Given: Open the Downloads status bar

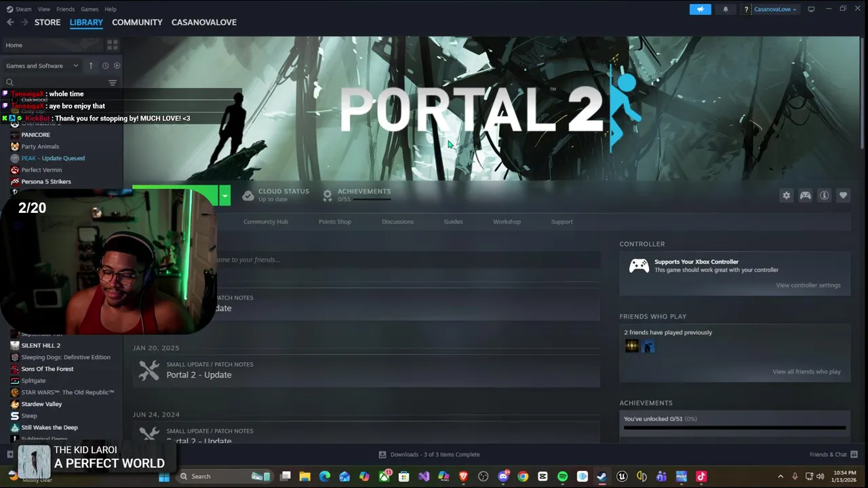Looking at the screenshot, I should tap(429, 455).
